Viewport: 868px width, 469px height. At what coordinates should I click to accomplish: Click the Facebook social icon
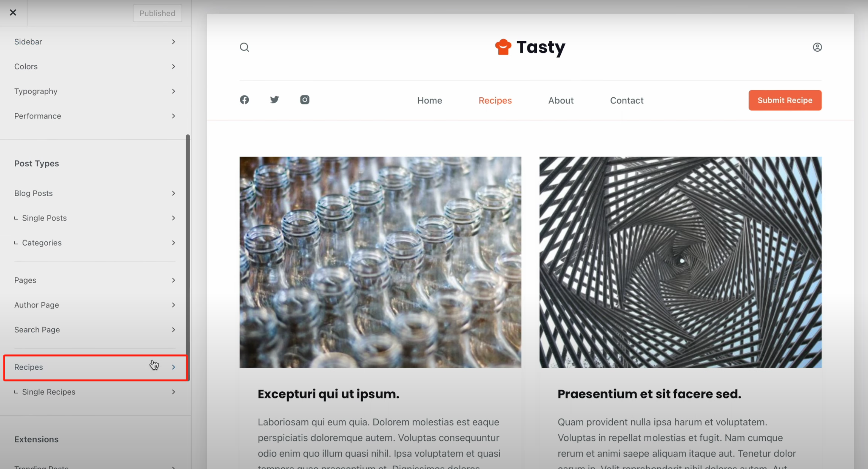[x=244, y=100]
